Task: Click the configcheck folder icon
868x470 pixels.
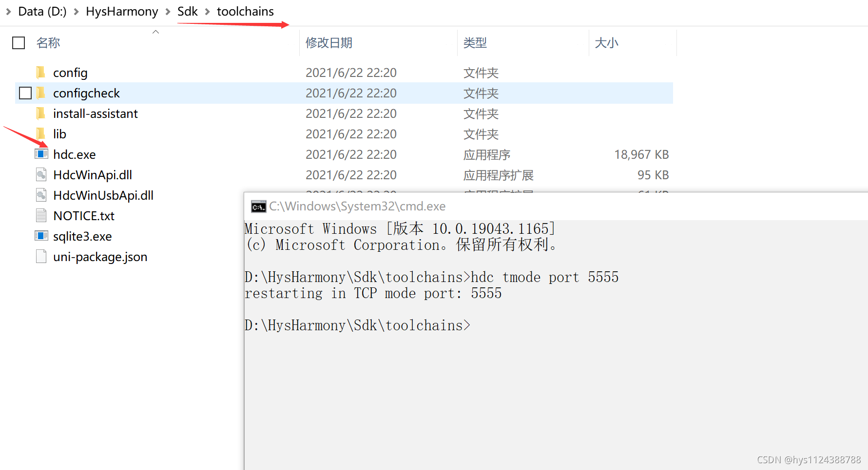Action: tap(41, 93)
